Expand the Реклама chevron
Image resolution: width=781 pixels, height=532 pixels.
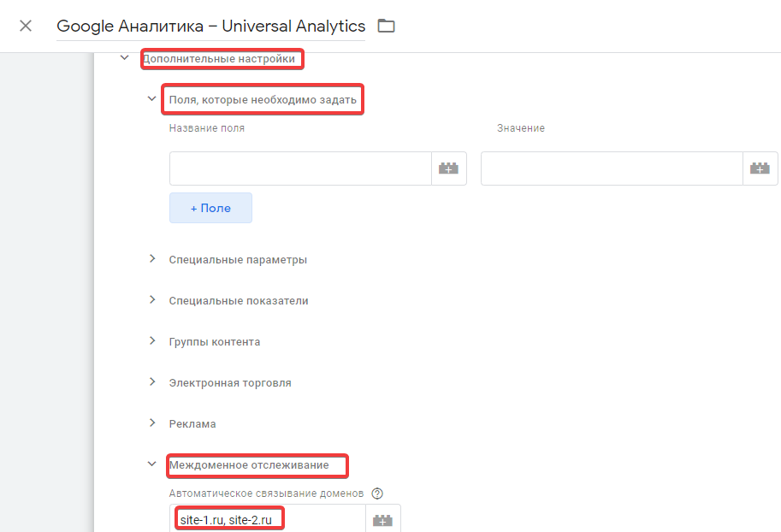[152, 423]
